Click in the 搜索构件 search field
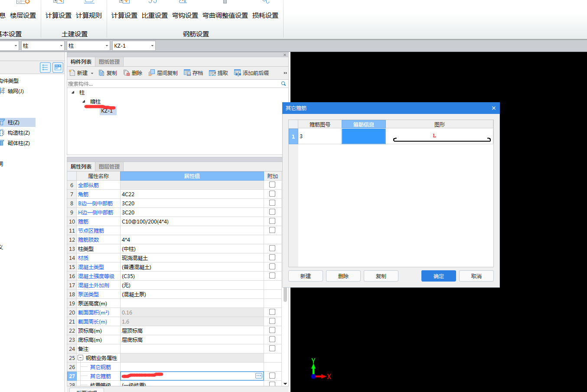The height and width of the screenshot is (392, 587). coord(173,84)
